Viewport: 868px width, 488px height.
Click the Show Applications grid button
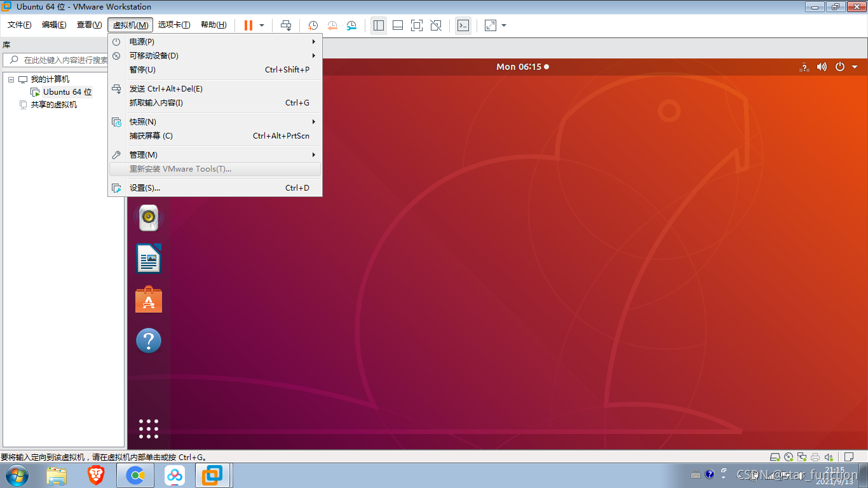149,429
